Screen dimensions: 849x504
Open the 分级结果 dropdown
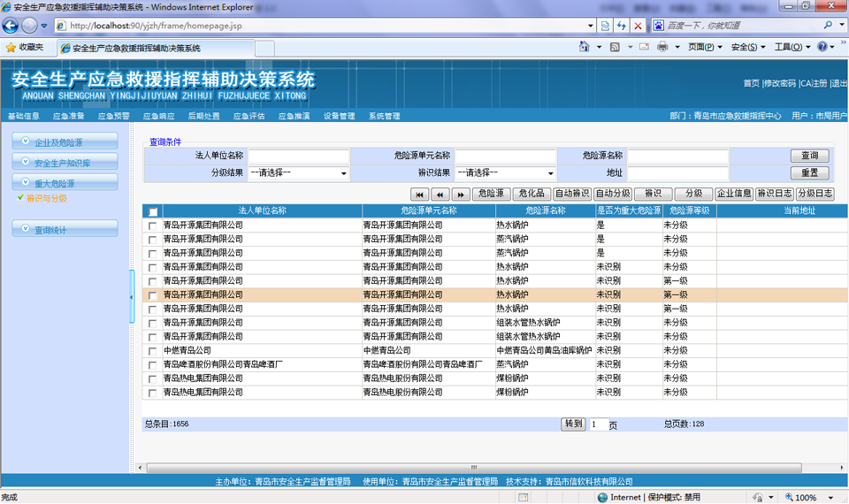pyautogui.click(x=299, y=173)
